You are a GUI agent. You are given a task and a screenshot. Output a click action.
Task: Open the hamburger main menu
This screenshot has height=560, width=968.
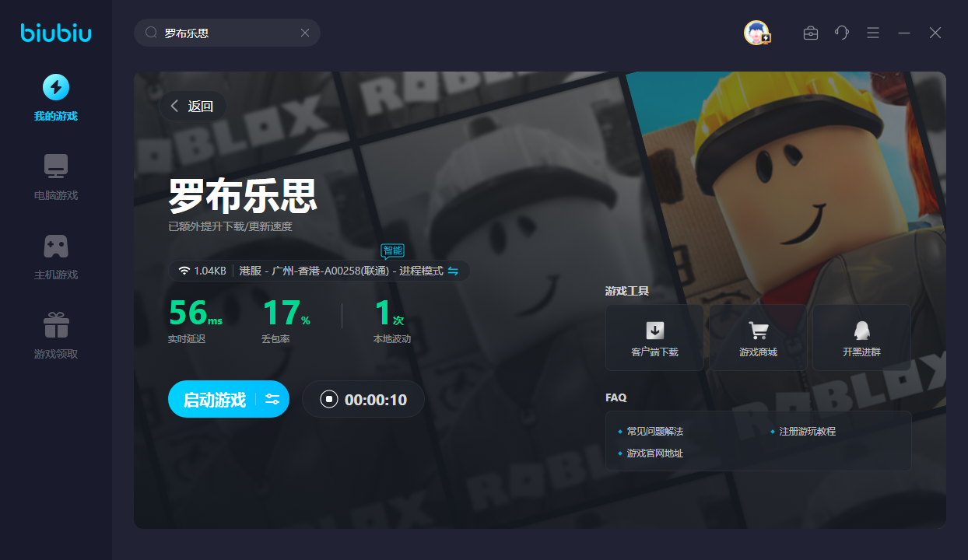pos(873,33)
